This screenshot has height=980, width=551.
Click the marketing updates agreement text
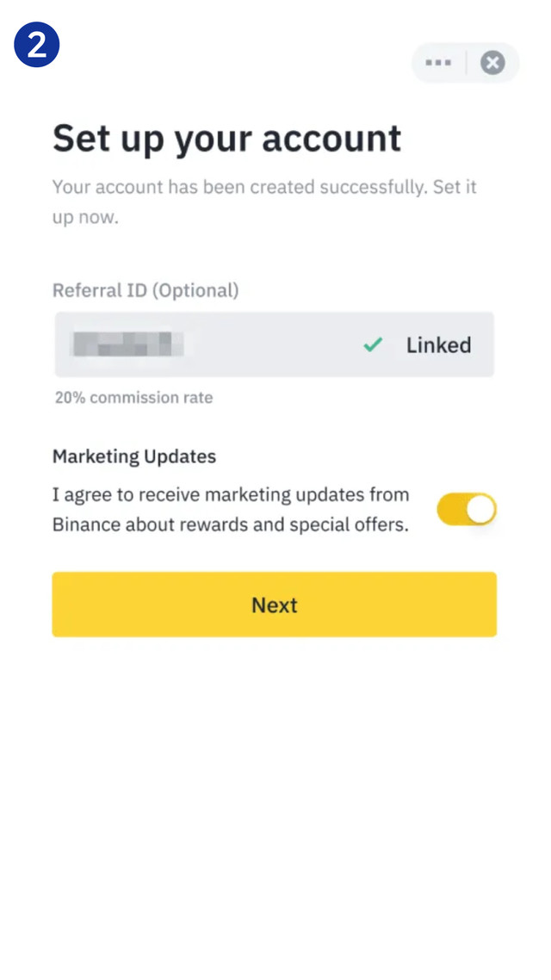[231, 509]
